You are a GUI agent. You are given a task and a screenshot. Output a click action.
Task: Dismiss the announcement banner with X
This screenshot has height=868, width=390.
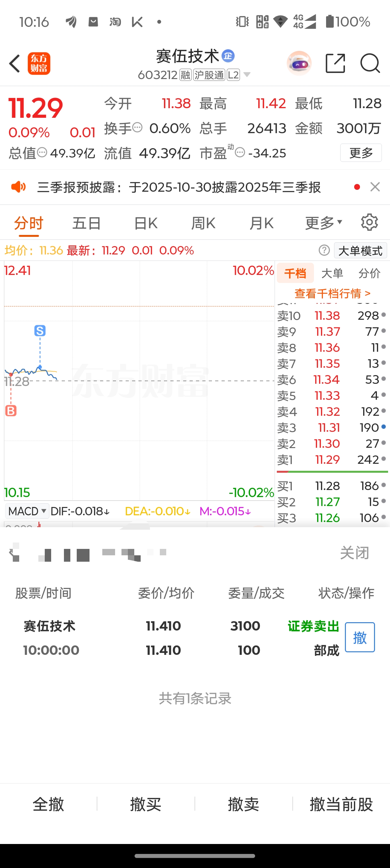coord(375,187)
